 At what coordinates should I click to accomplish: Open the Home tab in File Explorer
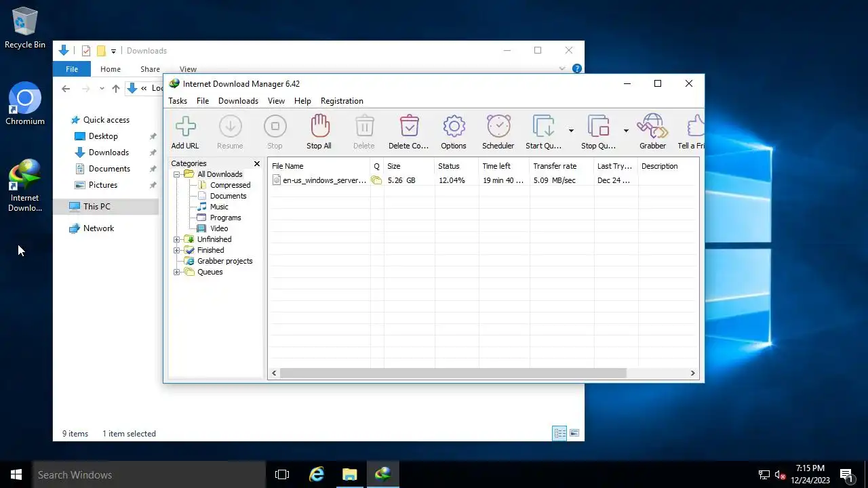[x=111, y=69]
